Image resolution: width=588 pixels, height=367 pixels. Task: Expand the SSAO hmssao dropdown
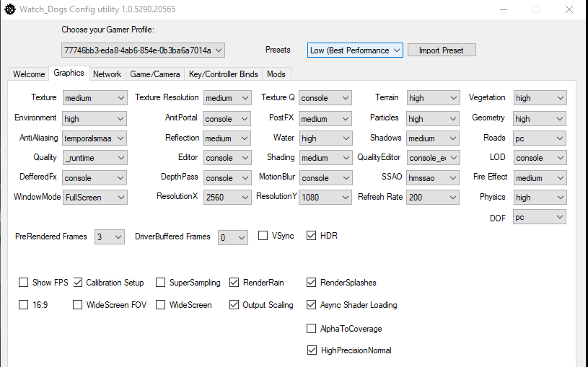433,177
